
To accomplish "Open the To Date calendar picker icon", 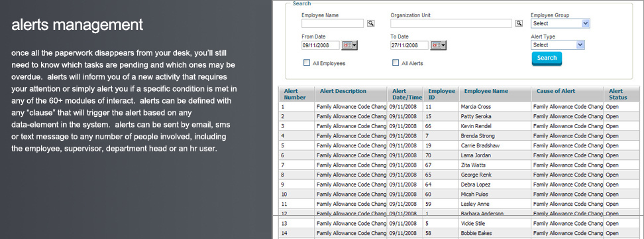I will pos(438,45).
